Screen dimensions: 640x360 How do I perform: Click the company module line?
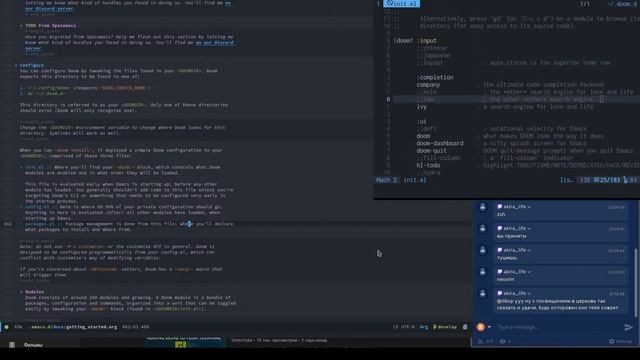tap(428, 85)
